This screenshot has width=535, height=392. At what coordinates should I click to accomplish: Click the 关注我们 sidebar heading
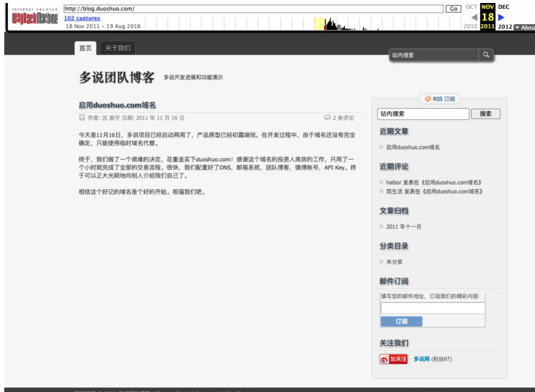pyautogui.click(x=394, y=343)
